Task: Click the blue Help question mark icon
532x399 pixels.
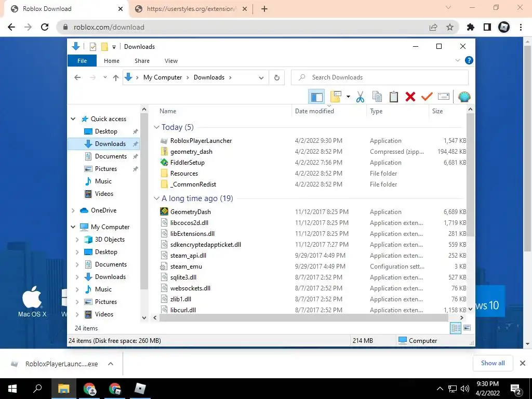Action: click(469, 60)
